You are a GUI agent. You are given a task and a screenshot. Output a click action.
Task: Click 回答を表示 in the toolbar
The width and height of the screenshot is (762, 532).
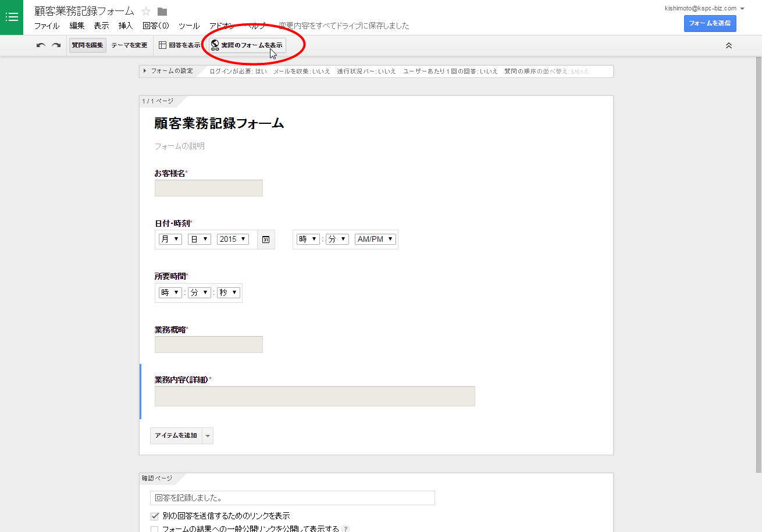(x=180, y=45)
